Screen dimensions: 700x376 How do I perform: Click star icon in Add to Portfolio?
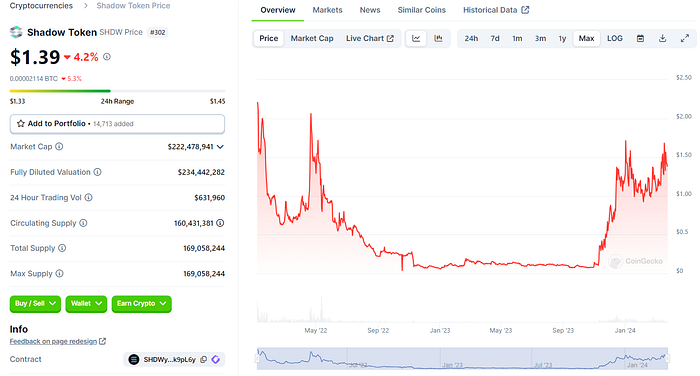(x=21, y=124)
